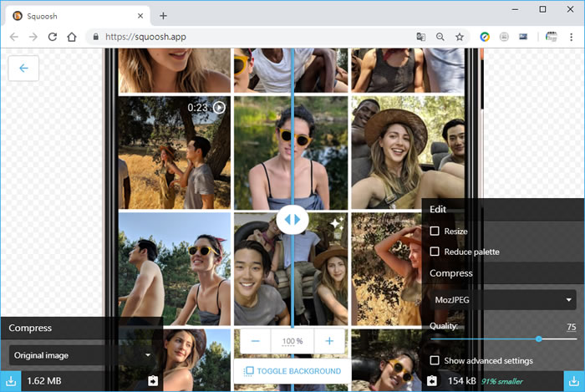Screen dimensions: 585x392
Task: Click the Toggle Background button
Action: tap(292, 371)
